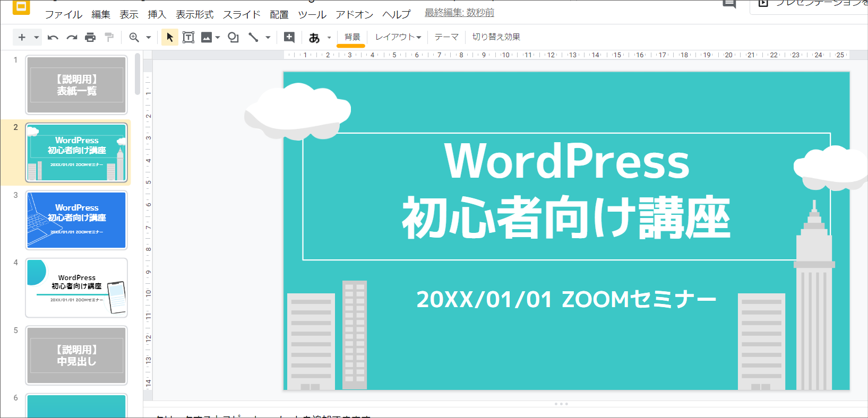Image resolution: width=868 pixels, height=418 pixels.
Task: Open the ツール menu
Action: [x=312, y=14]
